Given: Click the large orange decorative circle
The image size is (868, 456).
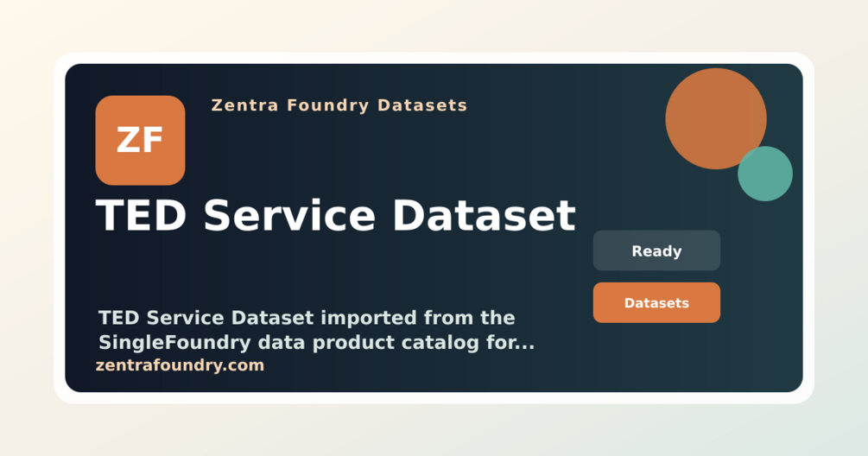Looking at the screenshot, I should (716, 118).
